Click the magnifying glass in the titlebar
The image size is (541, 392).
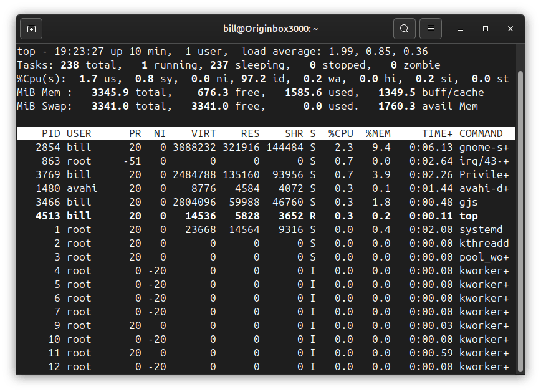click(x=404, y=29)
